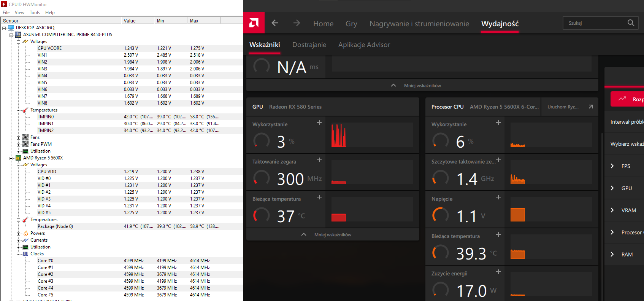This screenshot has width=644, height=301.
Task: Collapse GPU metrics via Mniej wskaźników
Action: pos(332,235)
